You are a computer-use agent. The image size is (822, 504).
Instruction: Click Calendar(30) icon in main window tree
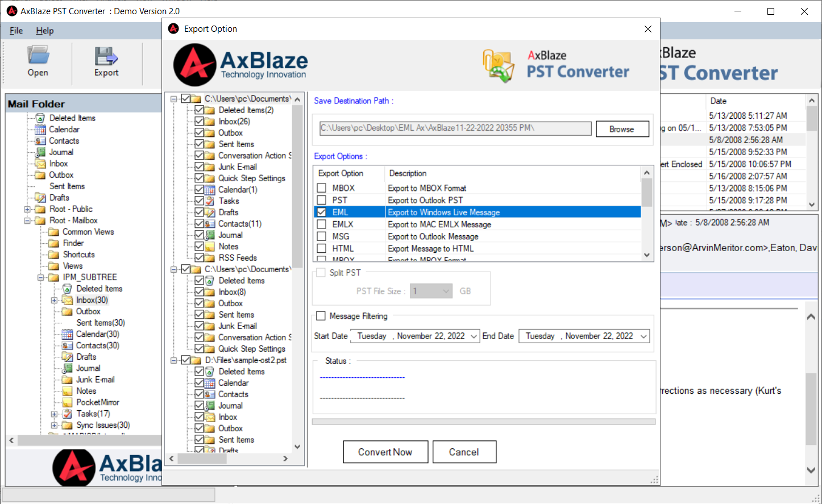click(67, 334)
